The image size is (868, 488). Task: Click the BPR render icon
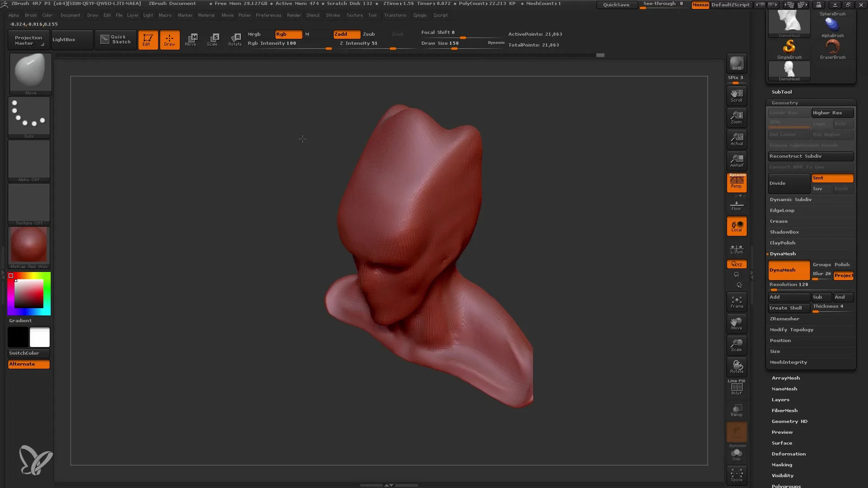[736, 63]
